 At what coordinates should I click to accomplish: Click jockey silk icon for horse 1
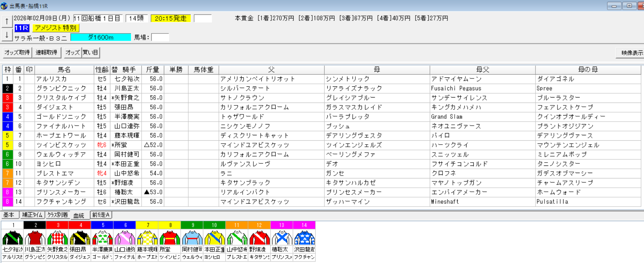(13, 238)
